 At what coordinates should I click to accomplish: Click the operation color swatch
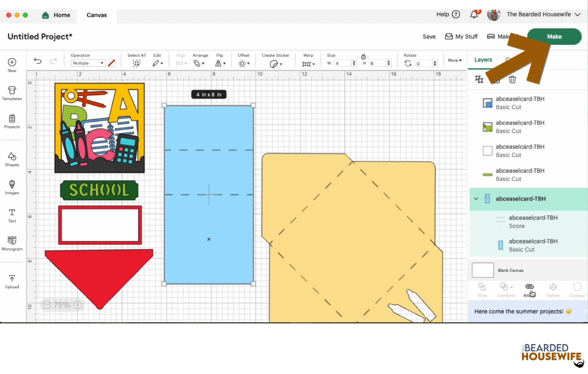point(111,63)
